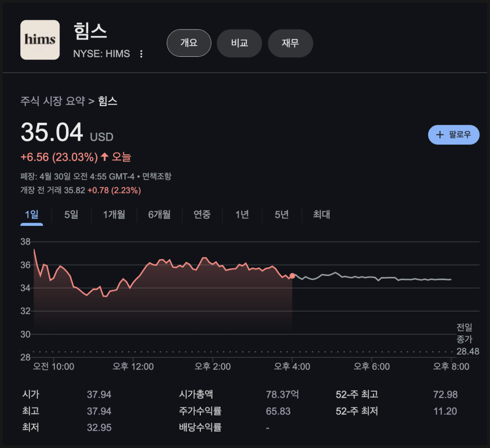490x448 pixels.
Task: Select the 5일 time range
Action: (71, 215)
